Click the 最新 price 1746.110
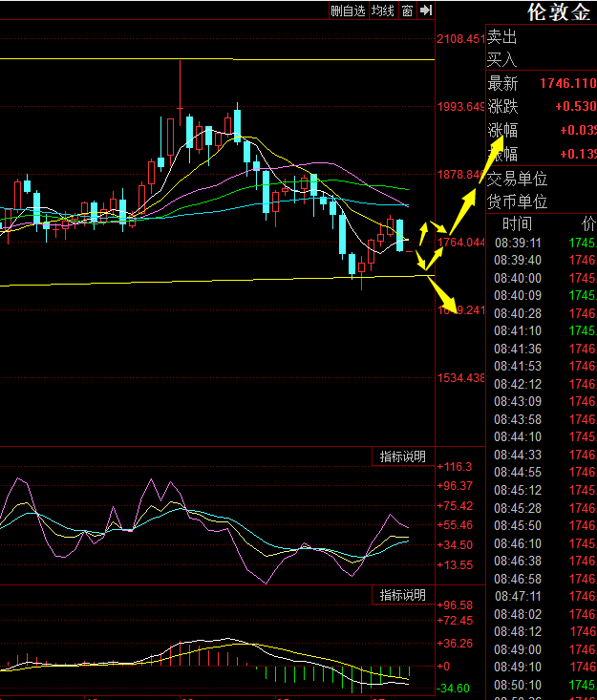Image resolution: width=597 pixels, height=700 pixels. coord(568,83)
